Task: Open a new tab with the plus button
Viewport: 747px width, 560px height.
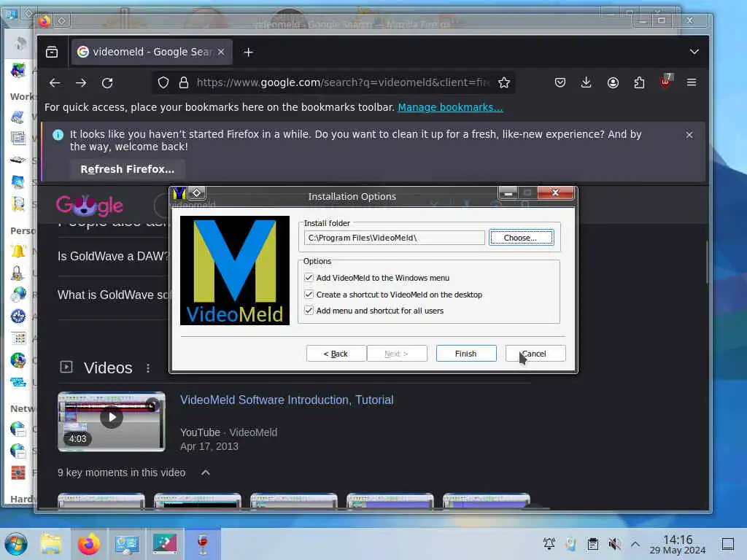Action: [248, 52]
